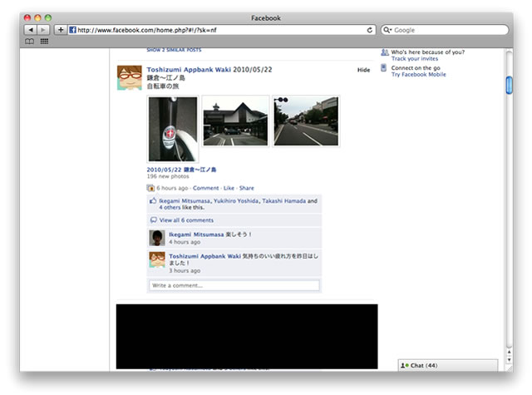Add a bookmark with the plus button
Screen dimensions: 532x395
pyautogui.click(x=61, y=30)
